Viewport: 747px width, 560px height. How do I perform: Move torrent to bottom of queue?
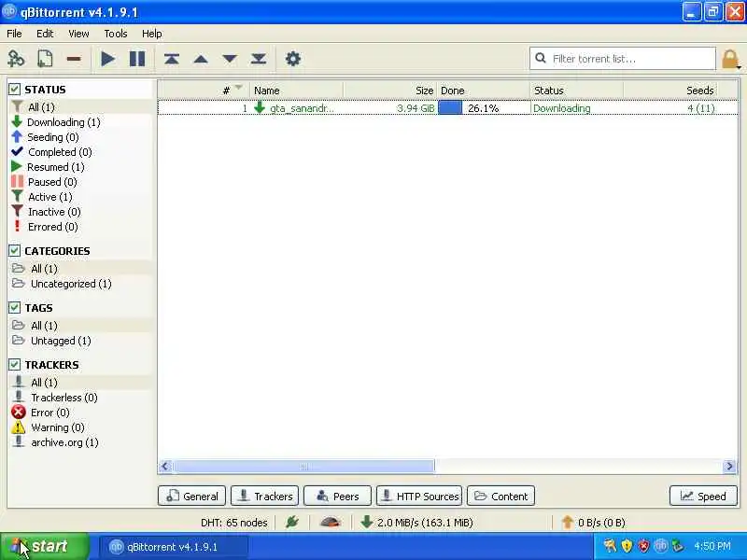259,59
